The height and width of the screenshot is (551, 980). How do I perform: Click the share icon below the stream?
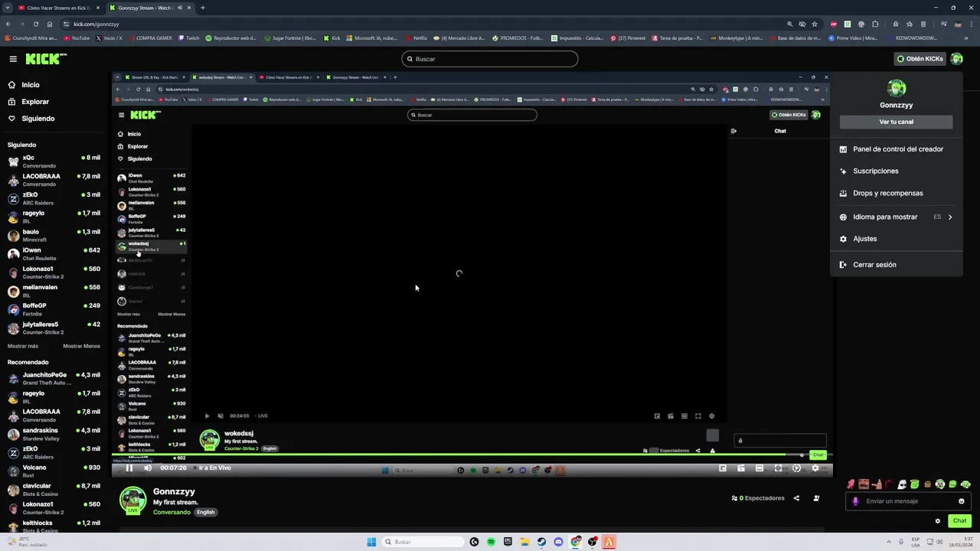click(796, 498)
